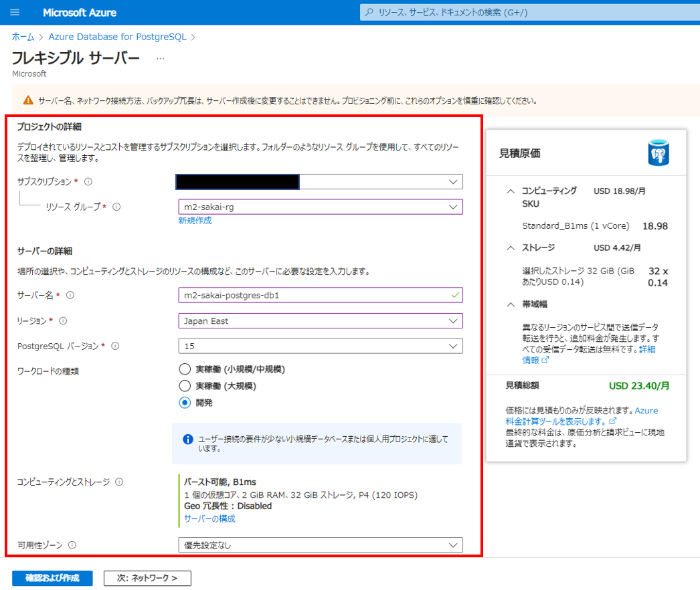Collapse the ストレージ cost section
The height and width of the screenshot is (590, 700).
pos(511,248)
